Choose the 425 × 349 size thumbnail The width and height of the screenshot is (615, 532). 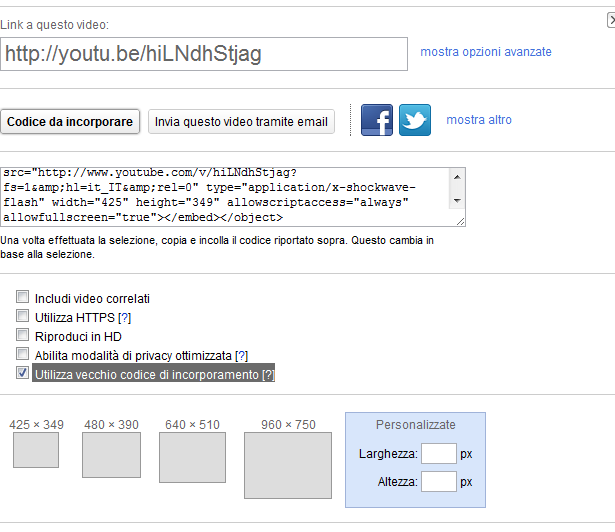pos(36,450)
